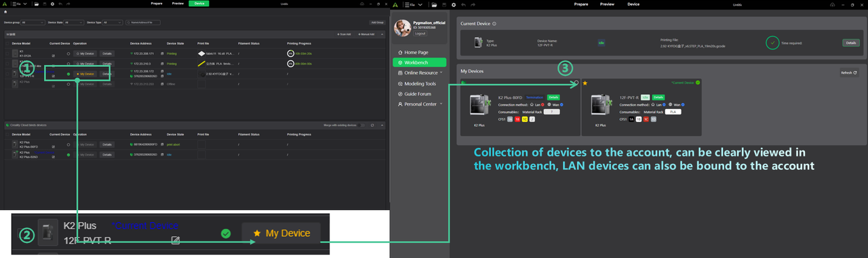This screenshot has height=258, width=868.
Task: Click Details button in Current Device panel
Action: coord(850,43)
